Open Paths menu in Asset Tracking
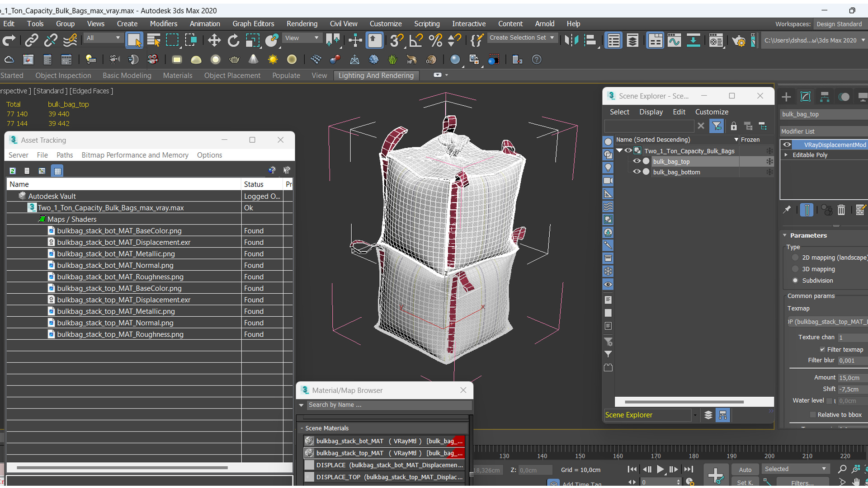Screen dimensions: 868x488 65,155
